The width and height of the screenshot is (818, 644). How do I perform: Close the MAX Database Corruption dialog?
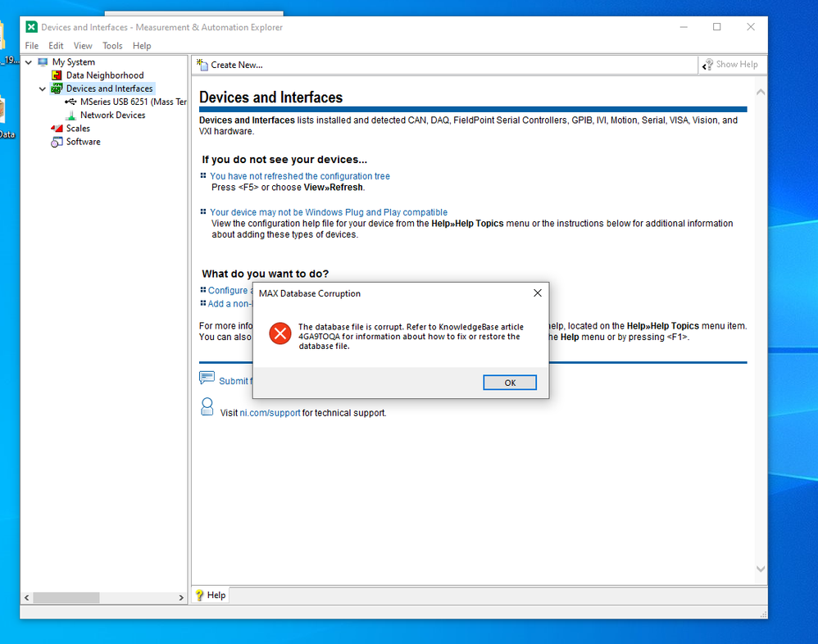point(538,293)
